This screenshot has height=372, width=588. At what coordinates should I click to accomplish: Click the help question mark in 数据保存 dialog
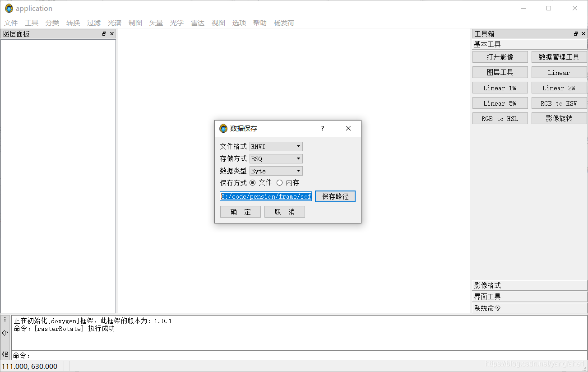pos(322,128)
